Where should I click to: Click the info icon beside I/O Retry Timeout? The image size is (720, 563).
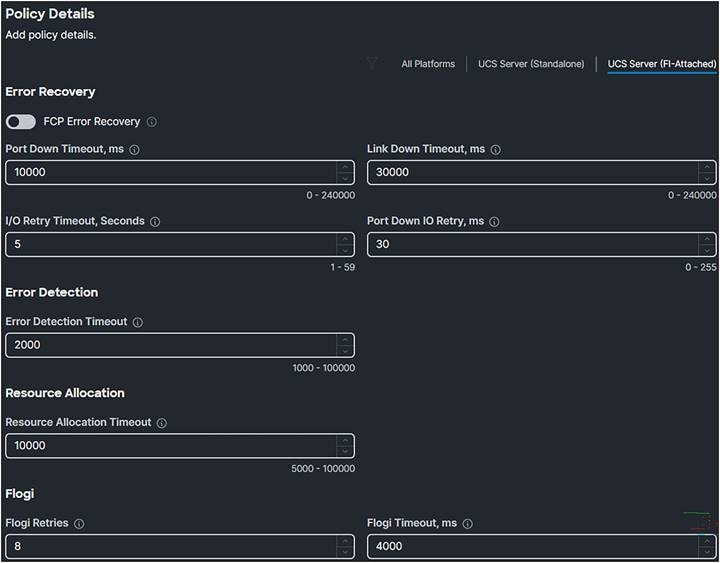pyautogui.click(x=155, y=222)
